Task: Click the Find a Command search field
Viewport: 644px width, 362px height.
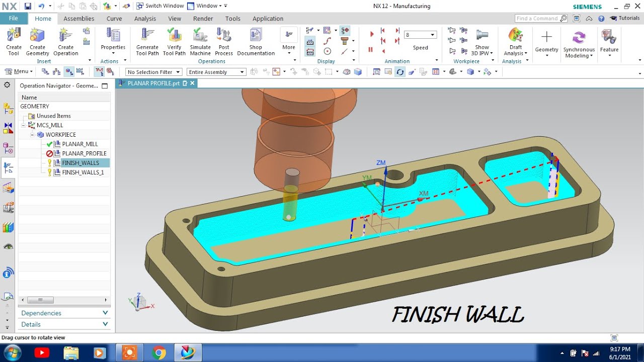Action: click(x=541, y=18)
